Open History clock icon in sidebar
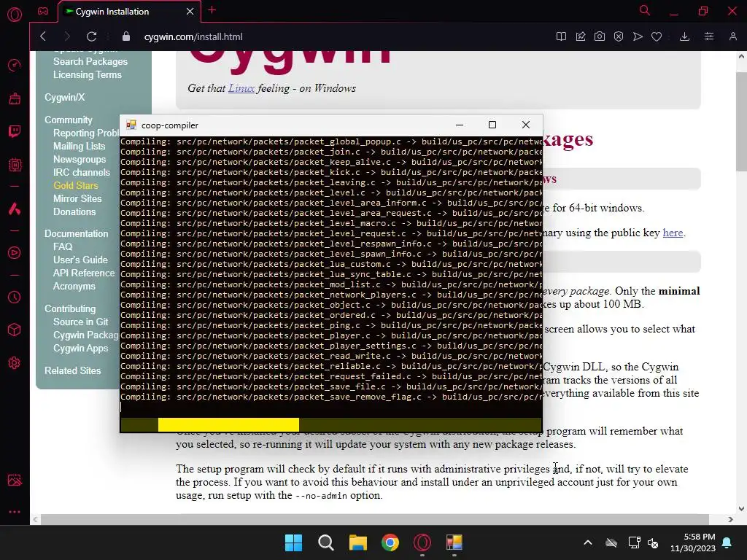The width and height of the screenshot is (747, 560). 15,297
